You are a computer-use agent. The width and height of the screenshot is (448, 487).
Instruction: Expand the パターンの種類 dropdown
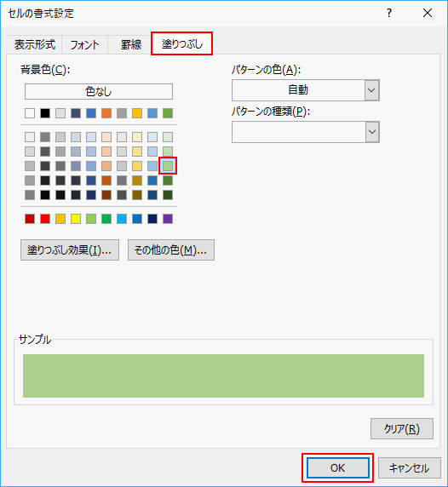[x=372, y=132]
